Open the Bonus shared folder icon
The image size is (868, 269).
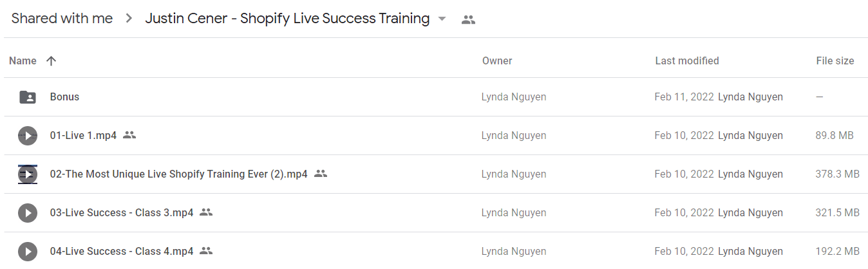pos(28,97)
